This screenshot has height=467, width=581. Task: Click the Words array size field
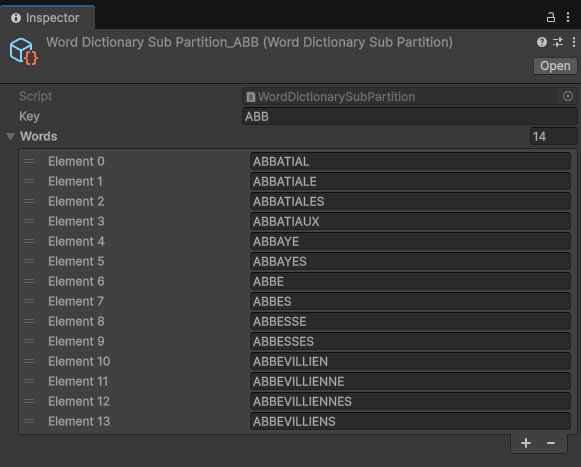tap(554, 136)
